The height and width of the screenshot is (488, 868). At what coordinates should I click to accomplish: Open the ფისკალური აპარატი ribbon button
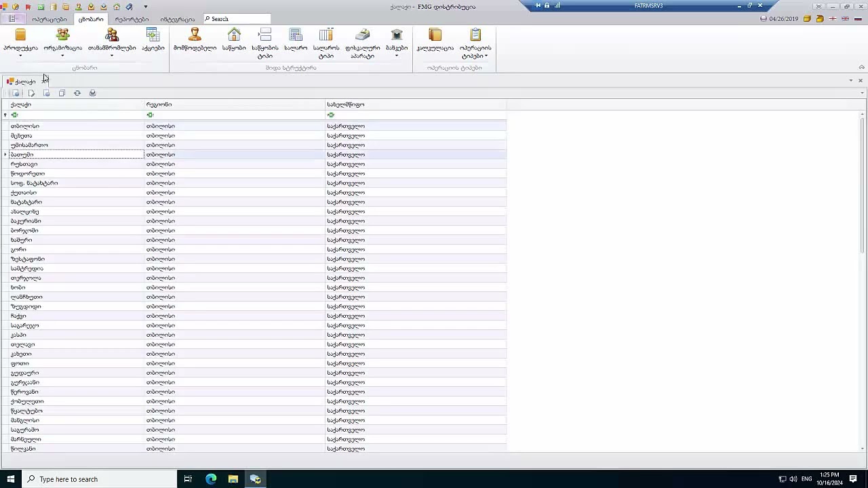363,43
